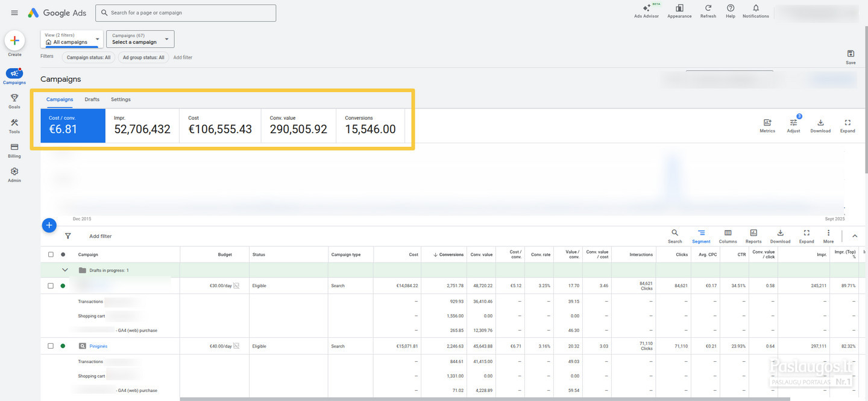Click the Create plus button
The height and width of the screenshot is (401, 868).
(14, 41)
